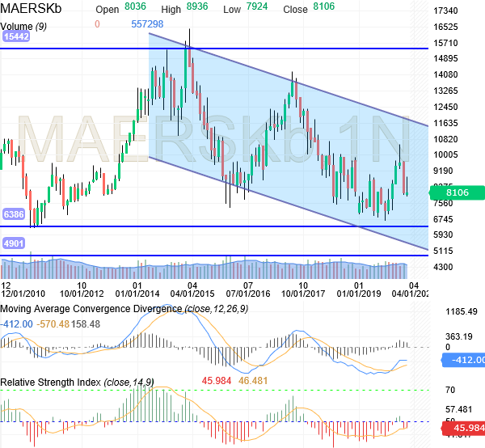
Task: Select the Open value 8036
Action: pos(135,6)
